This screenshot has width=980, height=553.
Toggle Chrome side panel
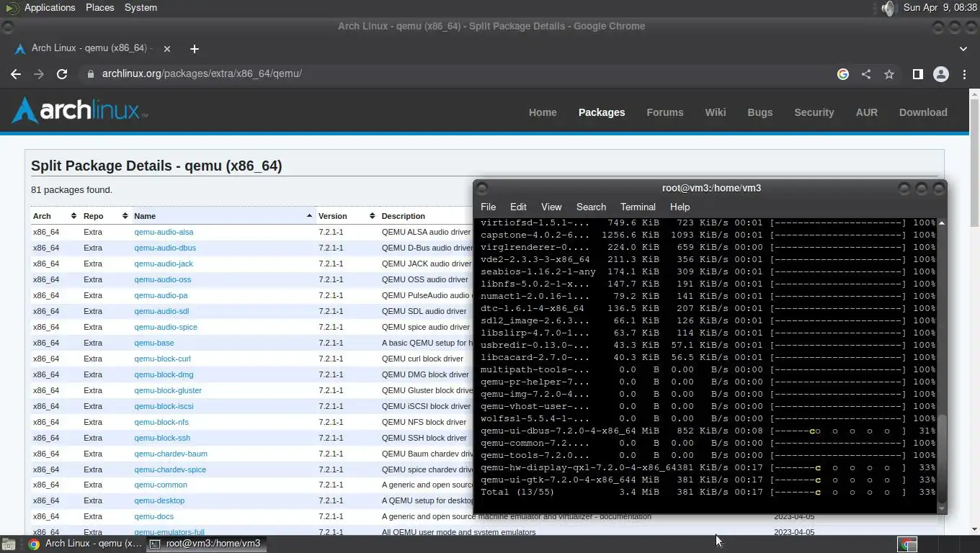tap(917, 74)
